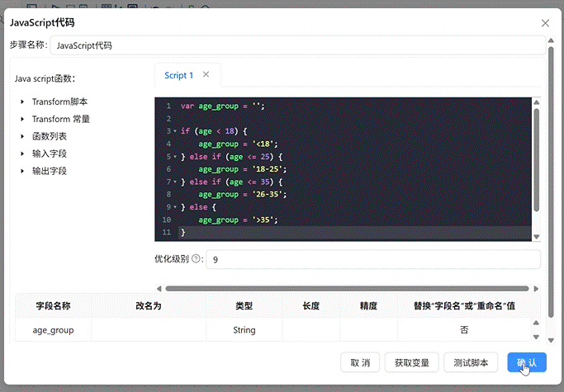
Task: Click code line 10 assigning '>35'
Action: point(238,220)
